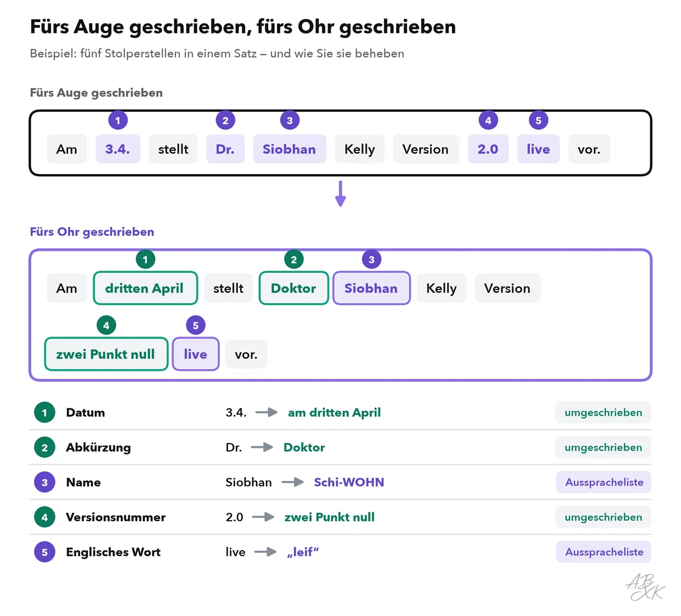The height and width of the screenshot is (616, 681).
Task: Click the "Name" row label
Action: (83, 482)
